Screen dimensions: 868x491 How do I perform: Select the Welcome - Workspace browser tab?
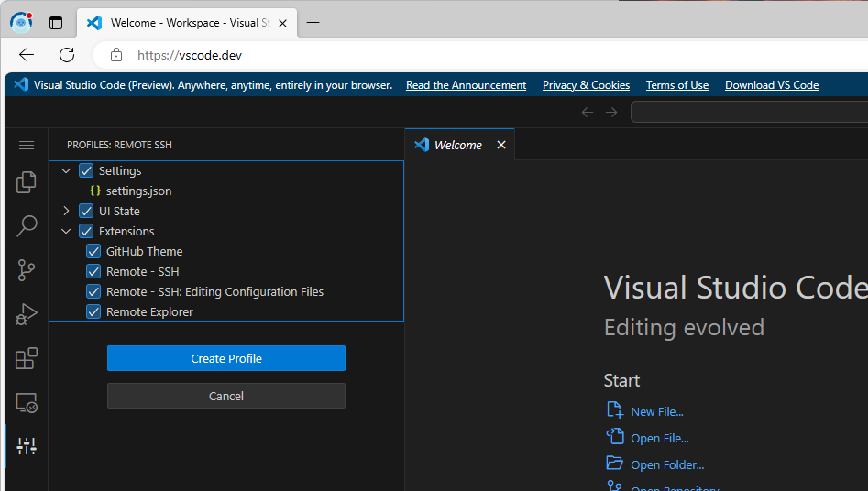[188, 23]
